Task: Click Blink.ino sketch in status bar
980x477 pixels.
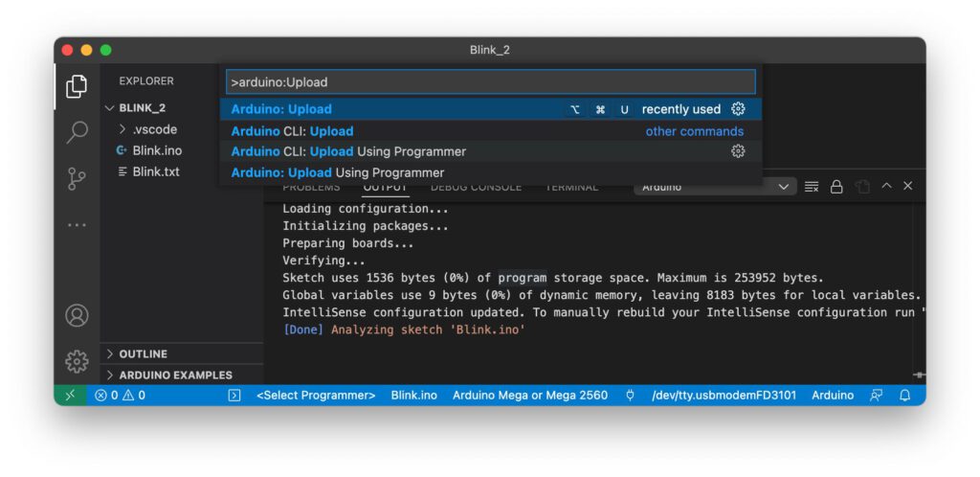Action: [x=413, y=395]
